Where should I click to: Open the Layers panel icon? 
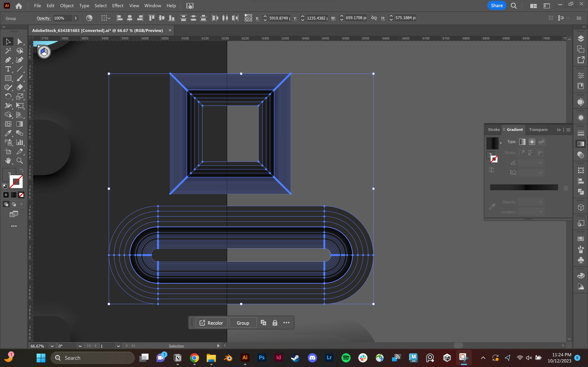581,39
